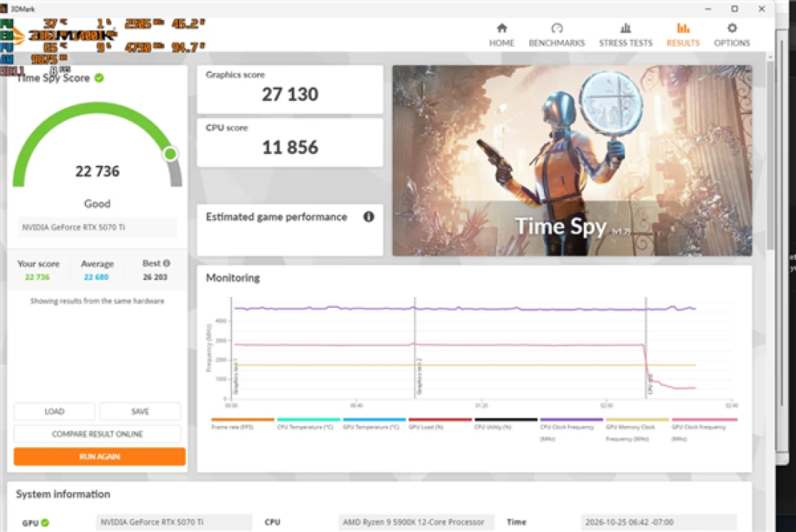Click Your score value 22 736
The width and height of the screenshot is (796, 532).
[38, 277]
